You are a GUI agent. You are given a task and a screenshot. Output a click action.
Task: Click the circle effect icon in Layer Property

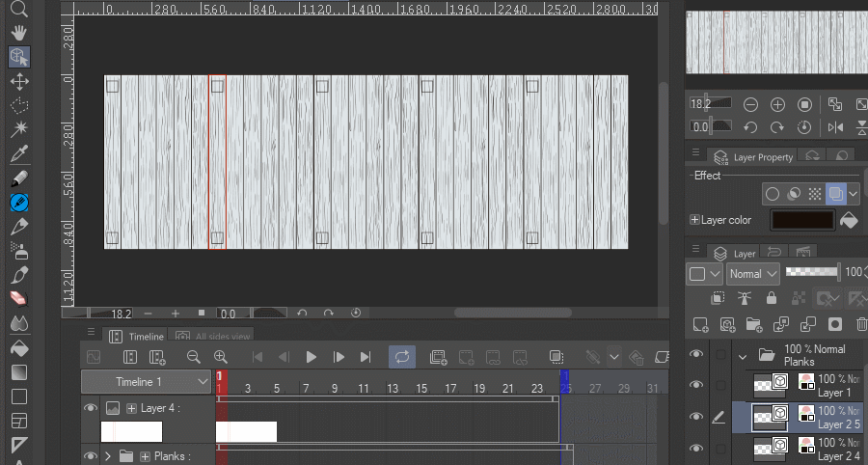[x=773, y=194]
